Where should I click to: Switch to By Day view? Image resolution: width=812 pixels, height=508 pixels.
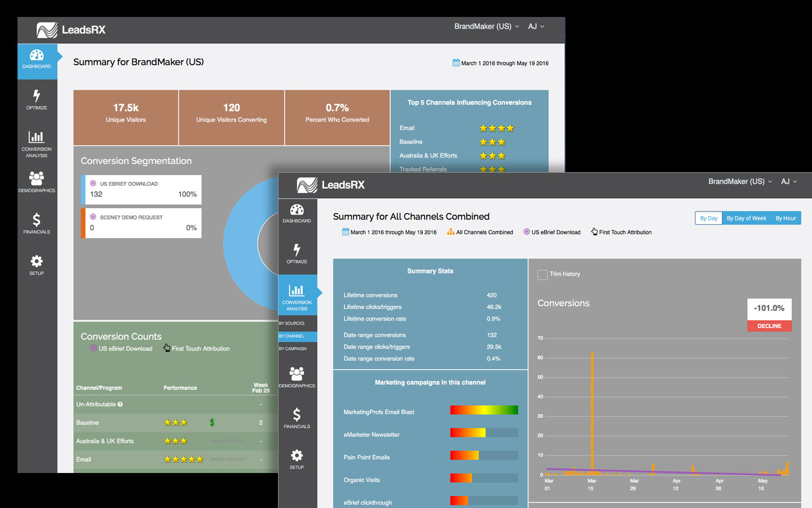coord(709,218)
